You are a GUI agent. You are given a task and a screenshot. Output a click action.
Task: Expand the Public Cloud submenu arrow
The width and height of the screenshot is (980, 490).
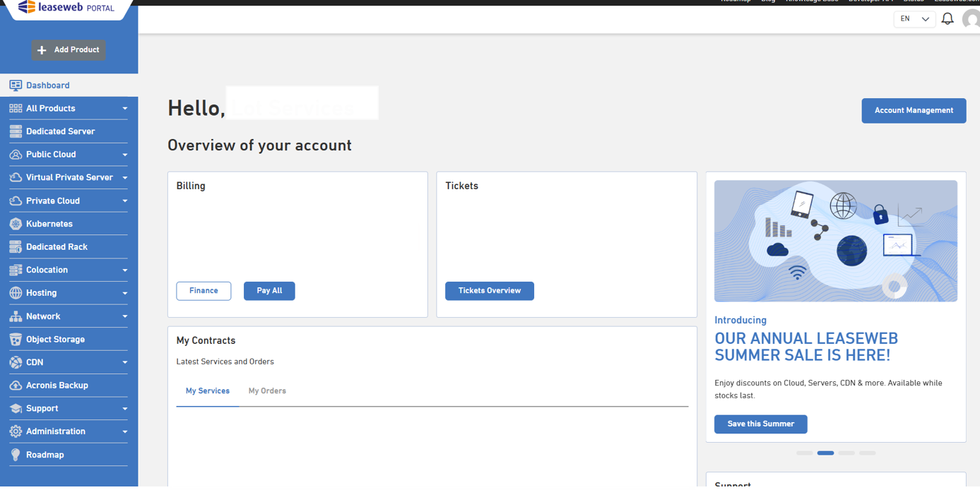coord(125,155)
